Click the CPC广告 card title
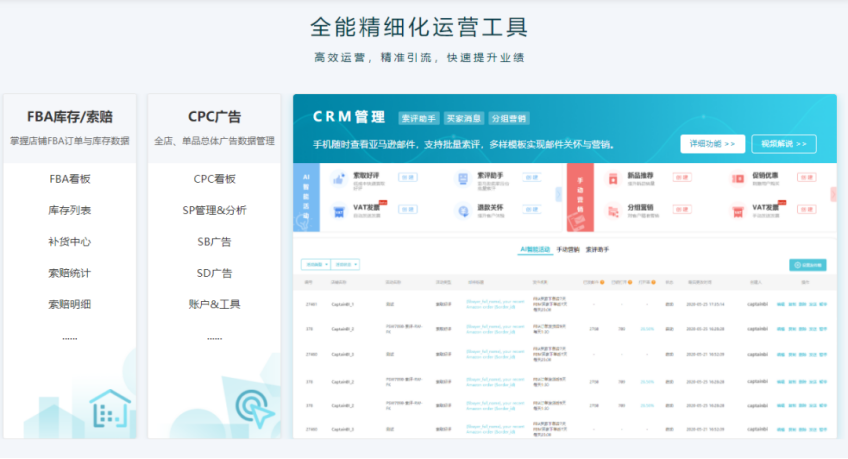Viewport: 848px width, 459px height. click(x=214, y=117)
